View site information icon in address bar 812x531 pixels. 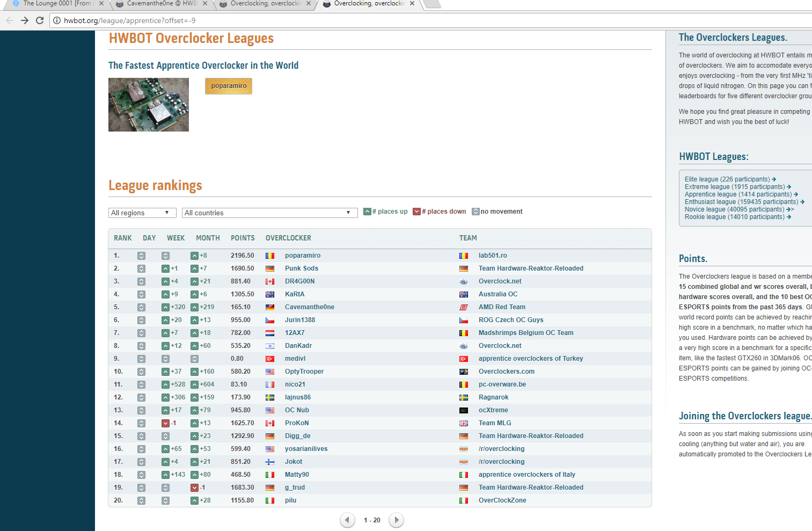[x=57, y=20]
